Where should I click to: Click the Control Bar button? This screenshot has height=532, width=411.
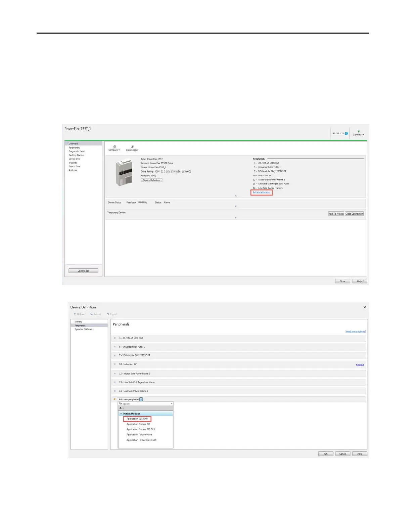(83, 271)
